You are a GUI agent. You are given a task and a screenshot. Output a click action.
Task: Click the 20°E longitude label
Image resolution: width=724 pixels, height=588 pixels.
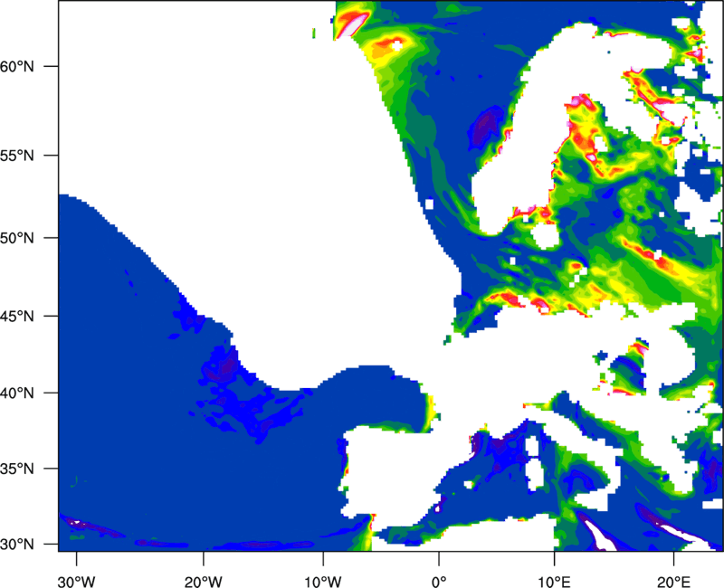673,582
